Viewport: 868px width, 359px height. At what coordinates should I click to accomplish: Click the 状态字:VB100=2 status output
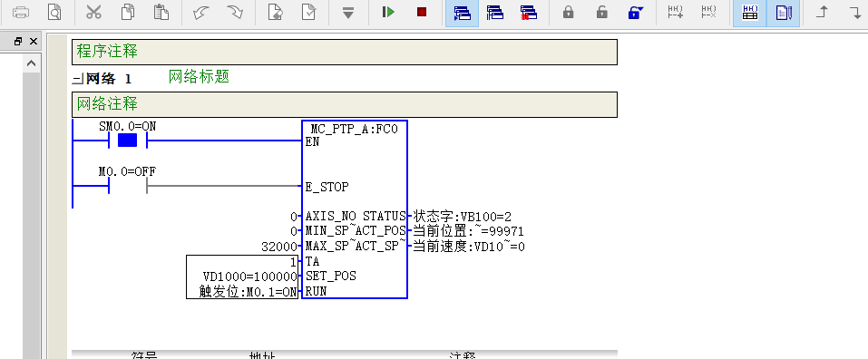point(463,217)
